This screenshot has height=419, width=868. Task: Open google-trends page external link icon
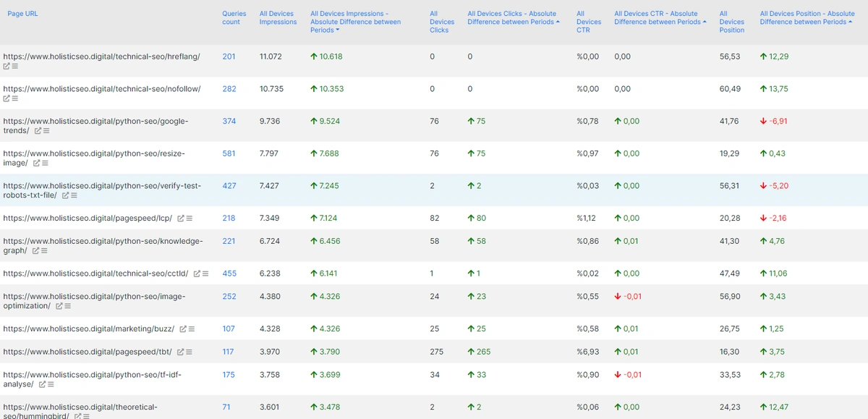pos(36,131)
